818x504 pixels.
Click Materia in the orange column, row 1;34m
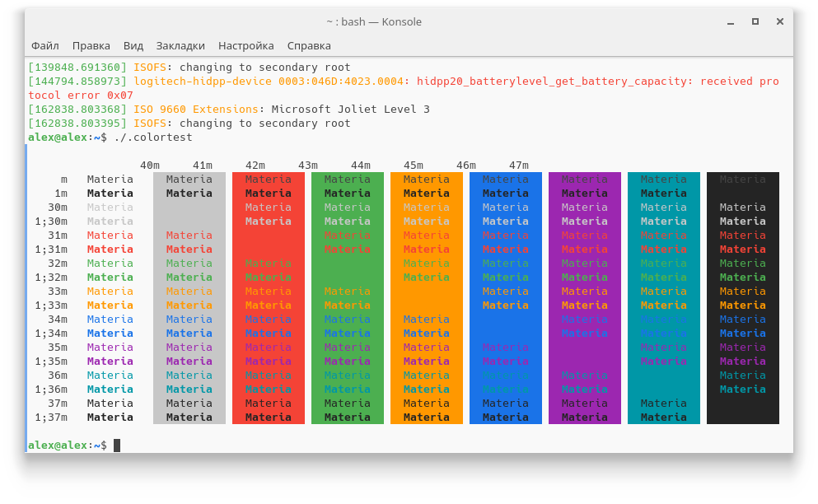(x=426, y=334)
